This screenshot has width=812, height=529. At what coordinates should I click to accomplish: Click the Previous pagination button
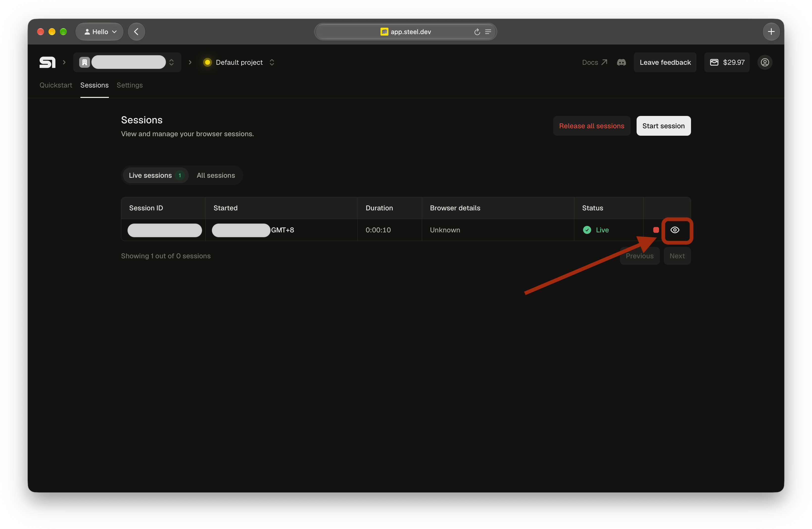click(640, 256)
